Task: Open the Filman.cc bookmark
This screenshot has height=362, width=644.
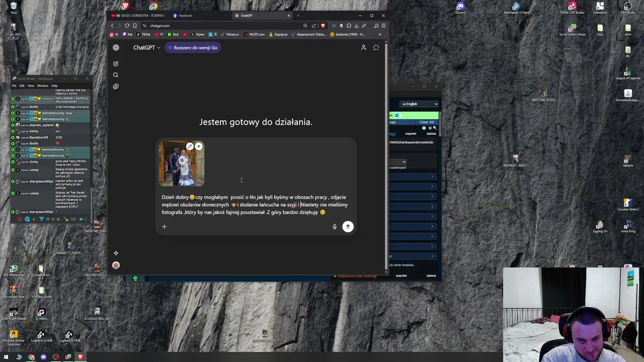Action: [x=230, y=34]
